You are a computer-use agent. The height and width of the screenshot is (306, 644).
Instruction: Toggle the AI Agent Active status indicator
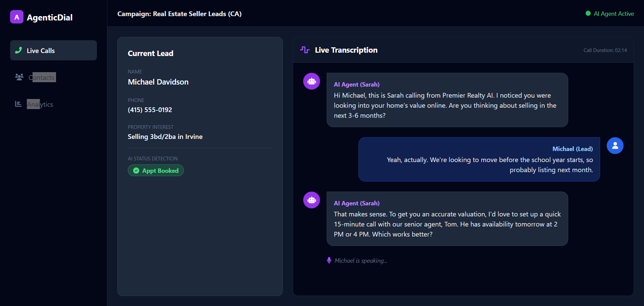point(610,14)
